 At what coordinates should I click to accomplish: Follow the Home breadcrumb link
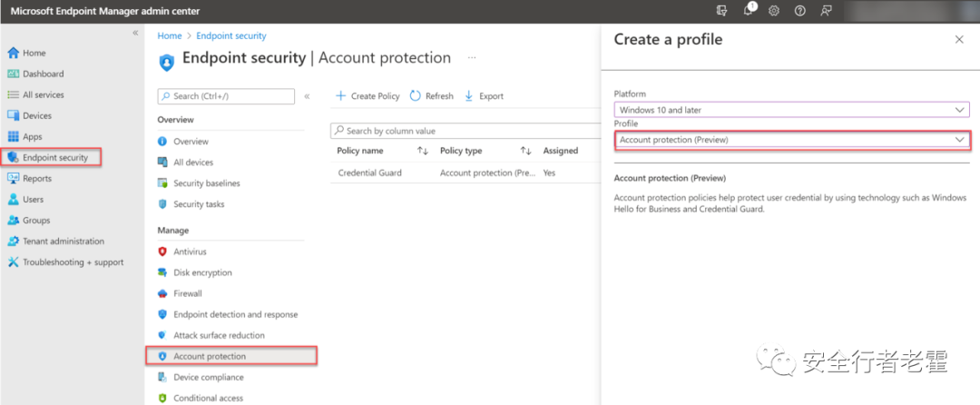click(x=170, y=35)
